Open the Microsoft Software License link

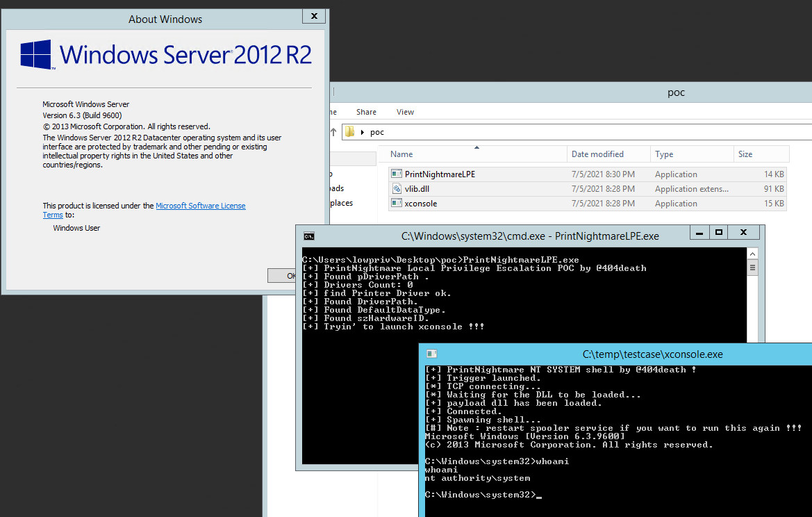(x=201, y=206)
